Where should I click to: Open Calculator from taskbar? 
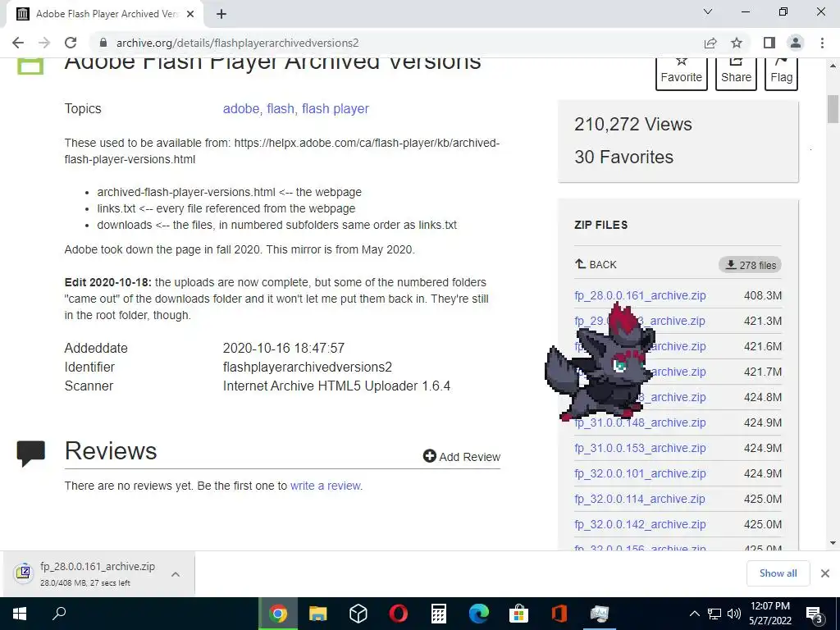pos(438,614)
